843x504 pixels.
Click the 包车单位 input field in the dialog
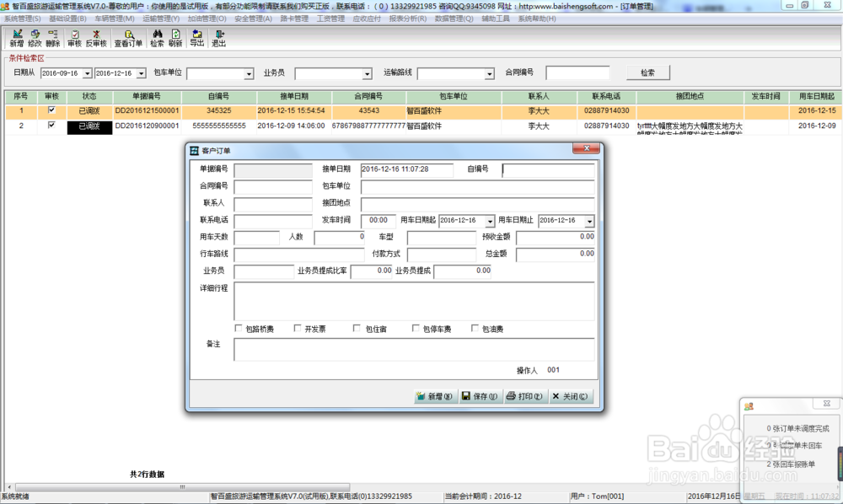(477, 187)
